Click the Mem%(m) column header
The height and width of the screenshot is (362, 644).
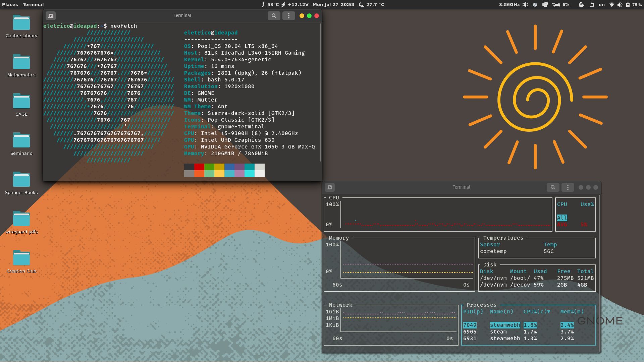coord(572,312)
